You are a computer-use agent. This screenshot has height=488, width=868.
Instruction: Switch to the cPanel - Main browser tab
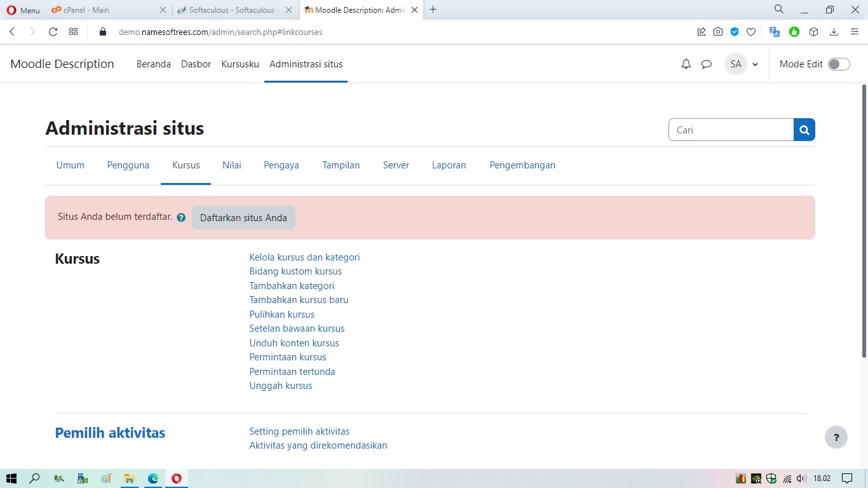coord(108,10)
